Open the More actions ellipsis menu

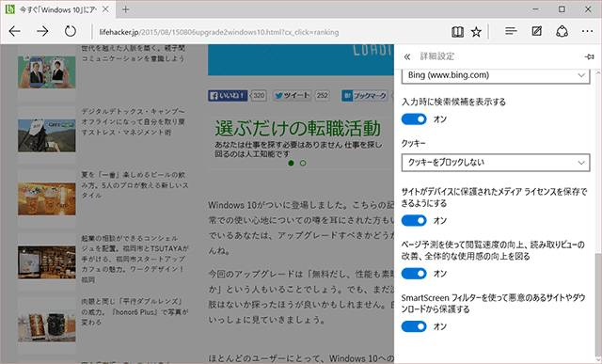click(587, 31)
